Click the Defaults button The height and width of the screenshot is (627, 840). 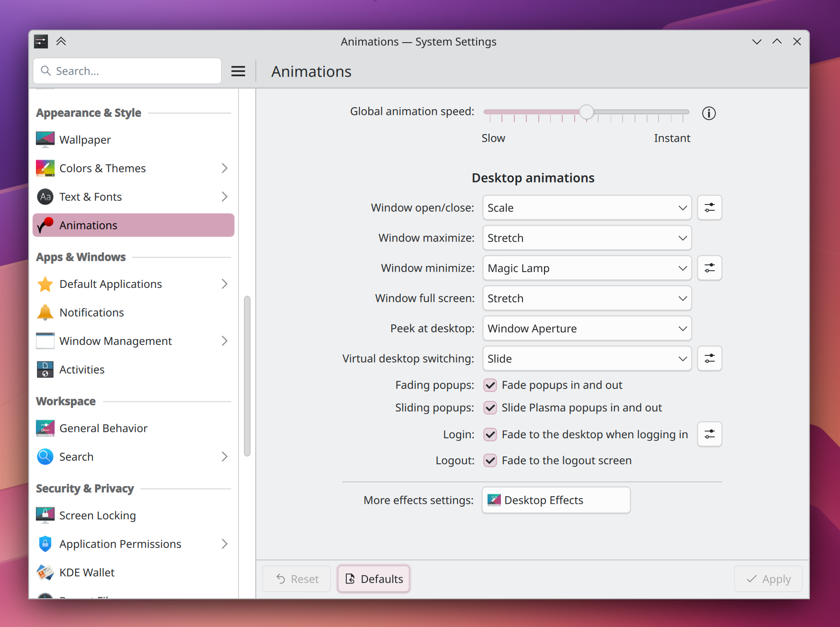374,579
